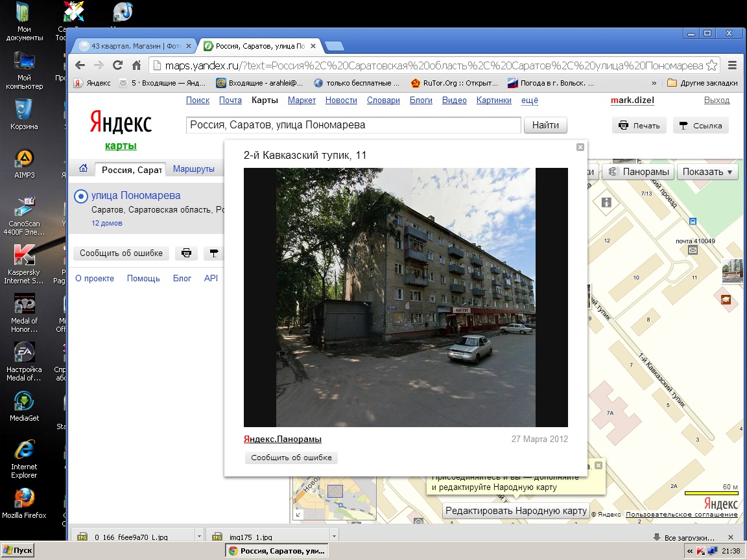Click the home icon left of 'Россия, Сарат' tab
Screen dimensions: 747x560
[x=84, y=168]
